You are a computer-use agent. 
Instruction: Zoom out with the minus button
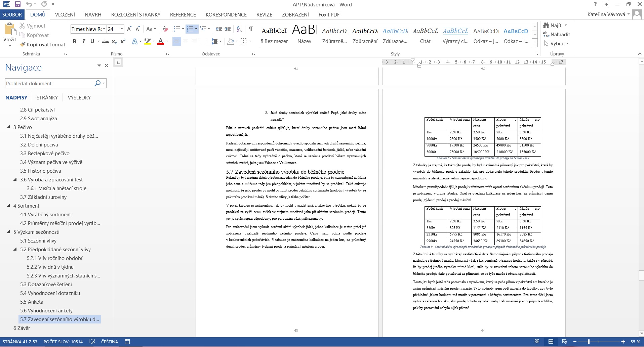pyautogui.click(x=575, y=342)
